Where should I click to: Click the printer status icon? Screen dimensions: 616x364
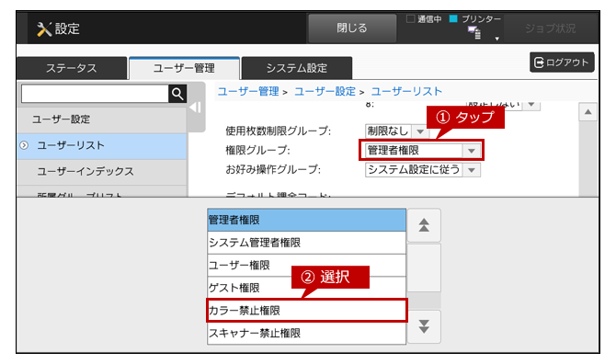(x=474, y=32)
